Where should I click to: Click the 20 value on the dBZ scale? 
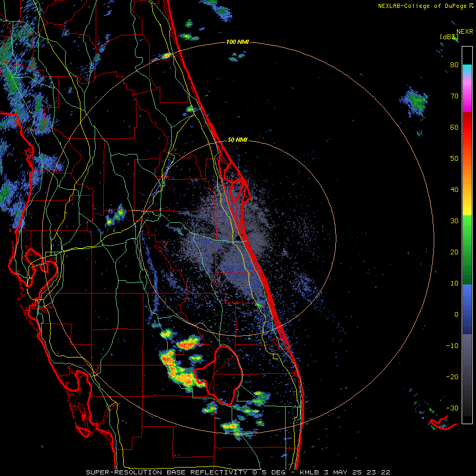454,252
